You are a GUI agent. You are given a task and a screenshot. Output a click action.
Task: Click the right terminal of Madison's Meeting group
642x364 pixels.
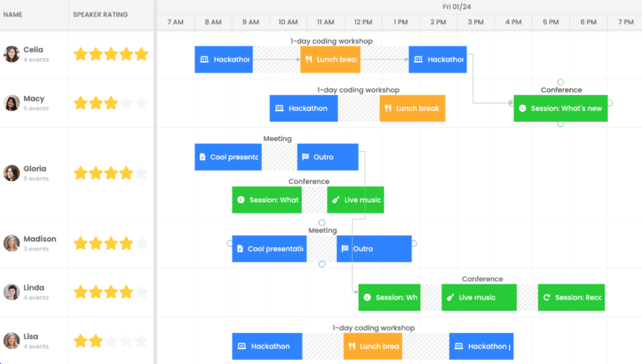(x=414, y=243)
